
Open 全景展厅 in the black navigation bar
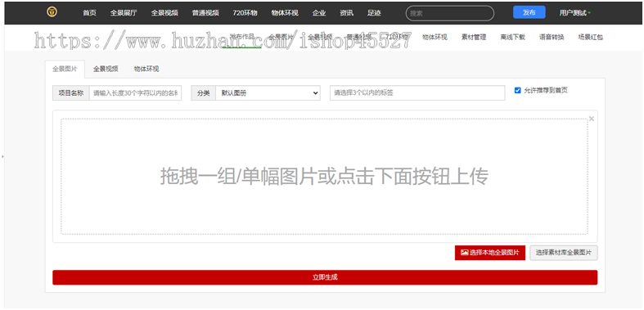point(124,13)
